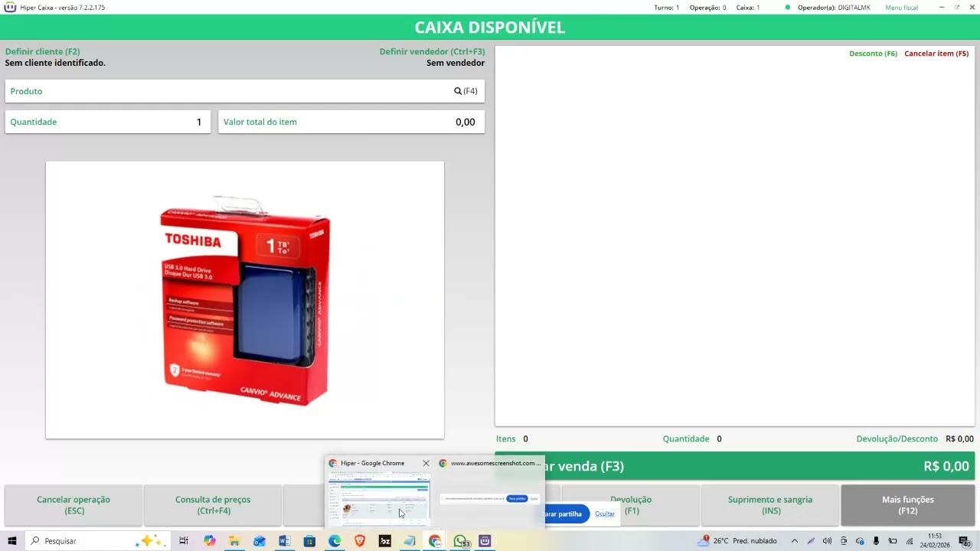Click the purple feather tray icon
Viewport: 980px width, 551px height.
811,541
